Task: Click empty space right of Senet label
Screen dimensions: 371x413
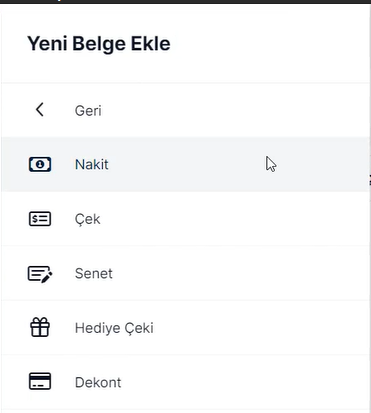Action: (x=233, y=274)
